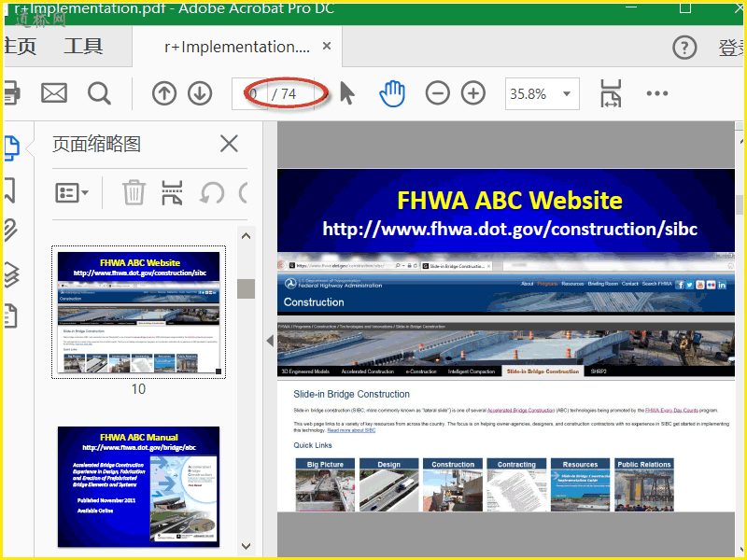The height and width of the screenshot is (560, 747).
Task: Click the Slide-in Bridge Construction heading
Action: point(352,394)
